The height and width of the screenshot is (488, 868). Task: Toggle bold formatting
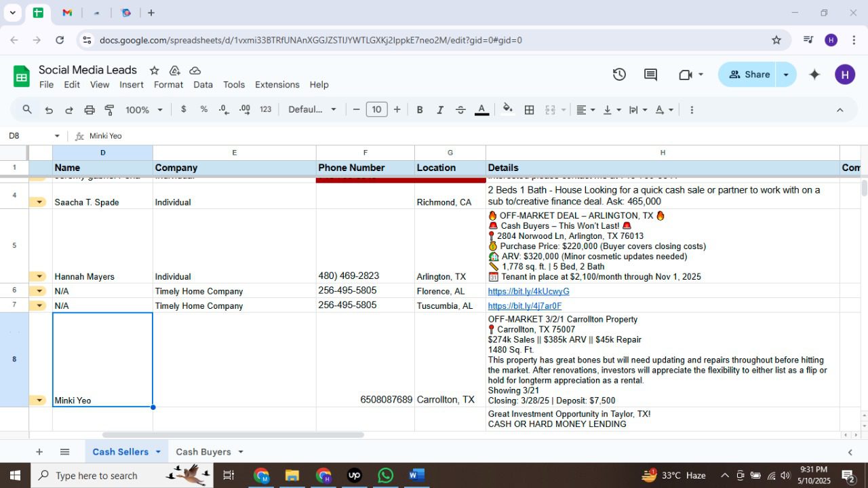(420, 110)
